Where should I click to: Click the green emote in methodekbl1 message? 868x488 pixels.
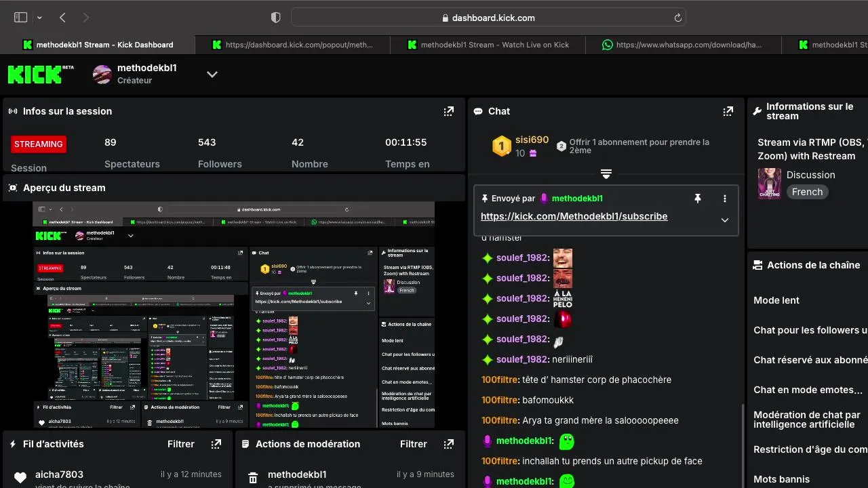click(566, 442)
